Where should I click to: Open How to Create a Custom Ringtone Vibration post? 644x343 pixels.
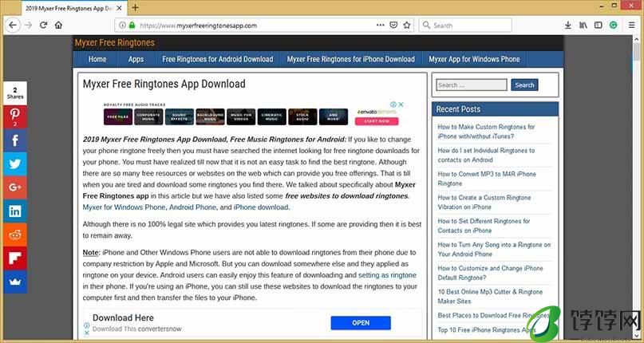(x=484, y=202)
